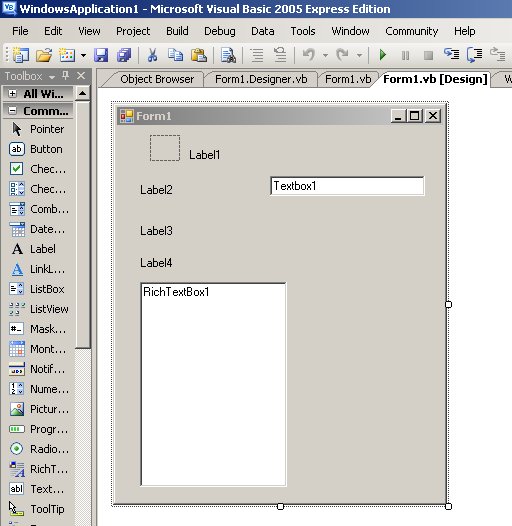
Task: Select the MonthCalendar control in Toolbox
Action: pyautogui.click(x=38, y=349)
